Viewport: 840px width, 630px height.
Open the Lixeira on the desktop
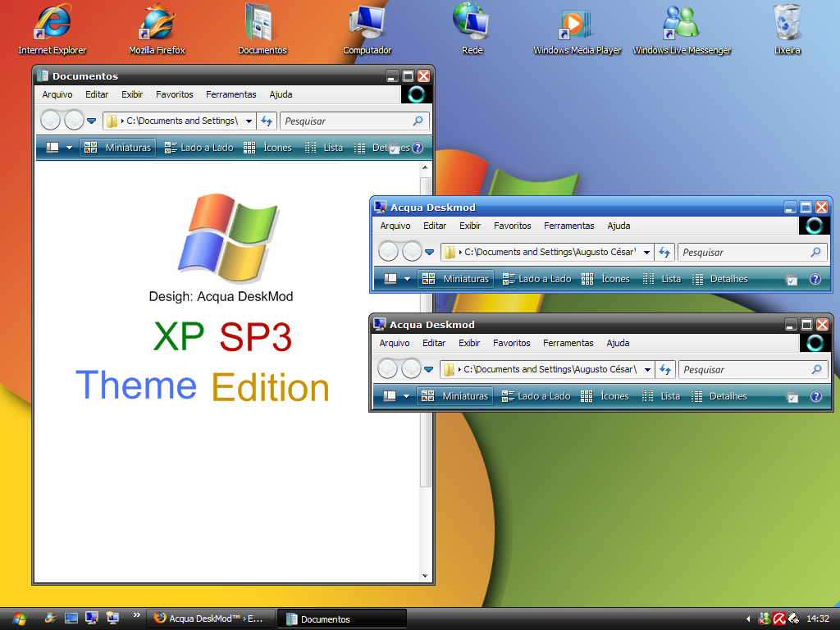[x=787, y=23]
